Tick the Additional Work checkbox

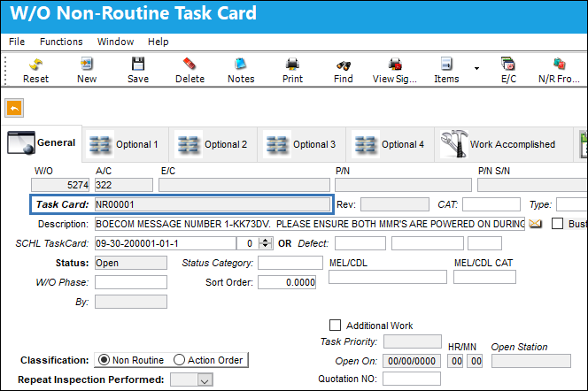coord(335,325)
